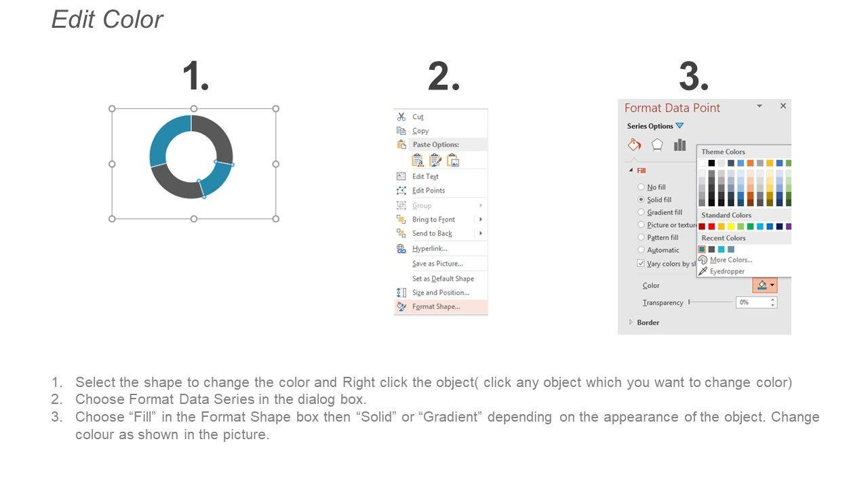Open the Effects pentagon tab

[x=657, y=145]
